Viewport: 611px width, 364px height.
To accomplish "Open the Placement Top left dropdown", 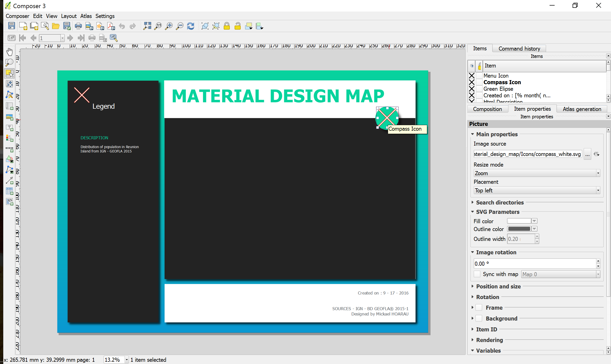I will pyautogui.click(x=536, y=190).
